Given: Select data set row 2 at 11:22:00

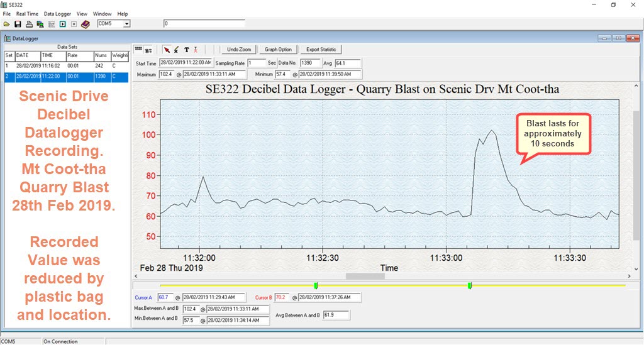Looking at the screenshot, I should coord(66,76).
